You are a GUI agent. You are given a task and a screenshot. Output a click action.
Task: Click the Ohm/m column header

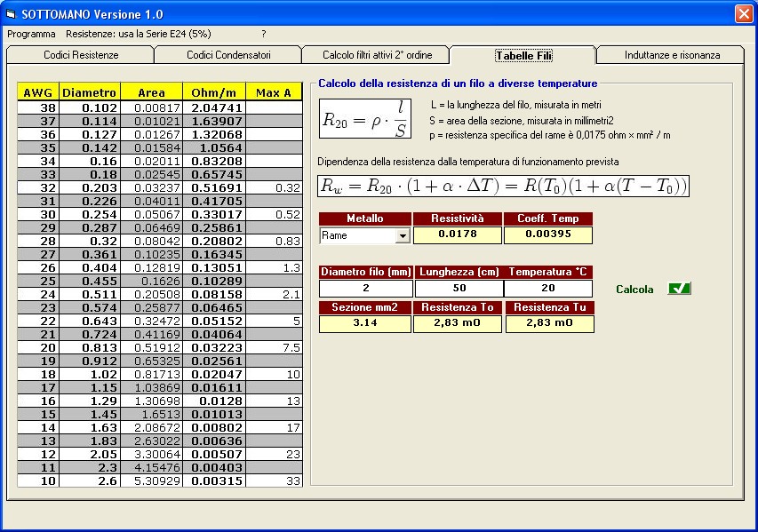tap(213, 92)
